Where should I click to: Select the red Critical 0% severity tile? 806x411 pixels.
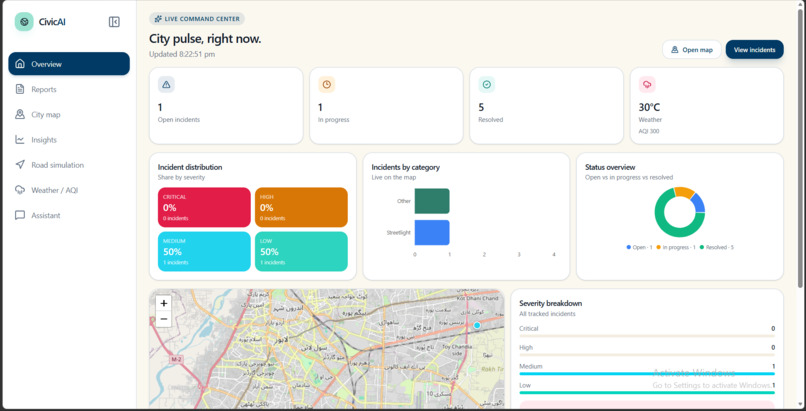point(204,207)
